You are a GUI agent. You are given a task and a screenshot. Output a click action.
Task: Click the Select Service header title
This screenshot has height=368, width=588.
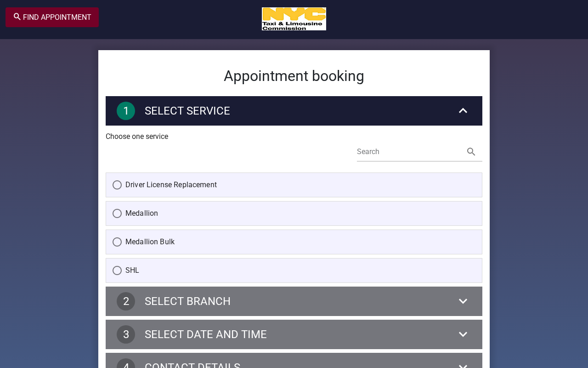[x=187, y=111]
